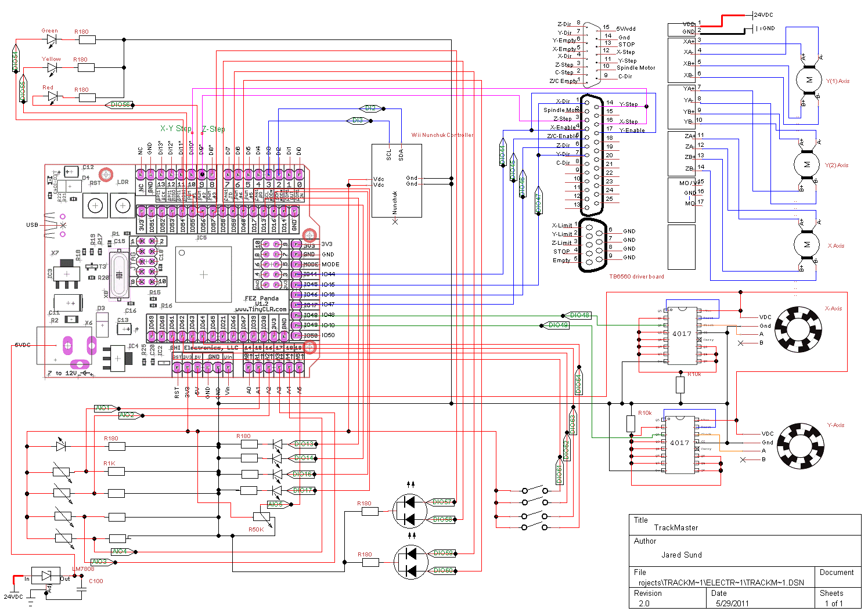Click the Wii Nunchuk Controller block
Viewport: 868px width, 615px height.
tap(397, 180)
